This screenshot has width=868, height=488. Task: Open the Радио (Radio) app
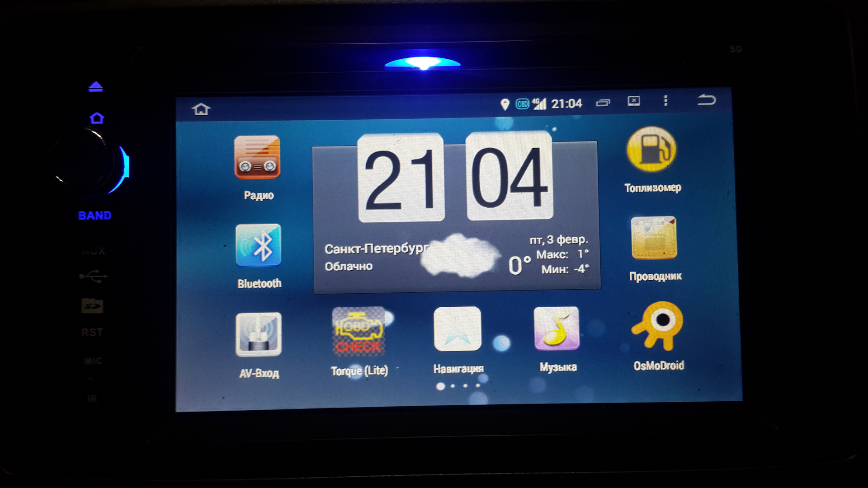pyautogui.click(x=259, y=167)
